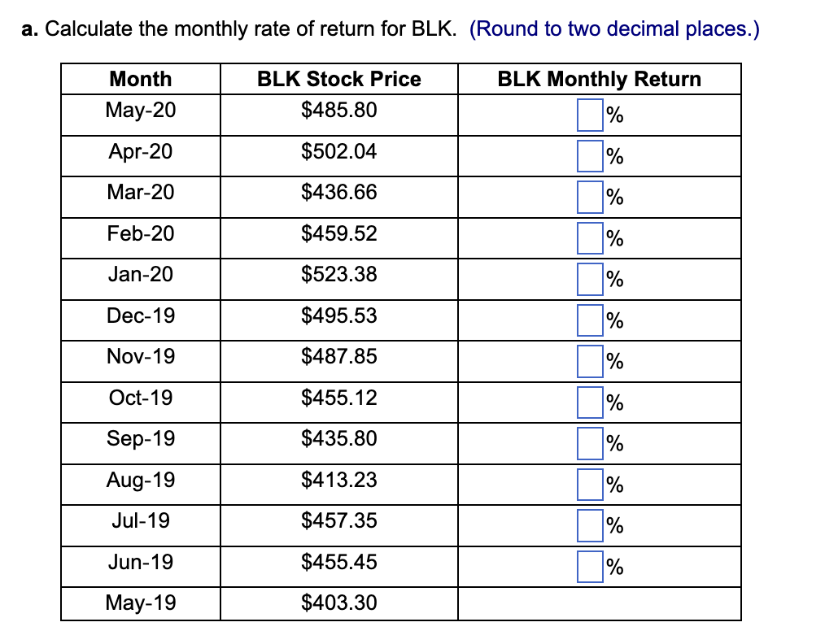Image resolution: width=825 pixels, height=644 pixels.
Task: Click the Feb-20 return answer box
Action: click(x=590, y=238)
